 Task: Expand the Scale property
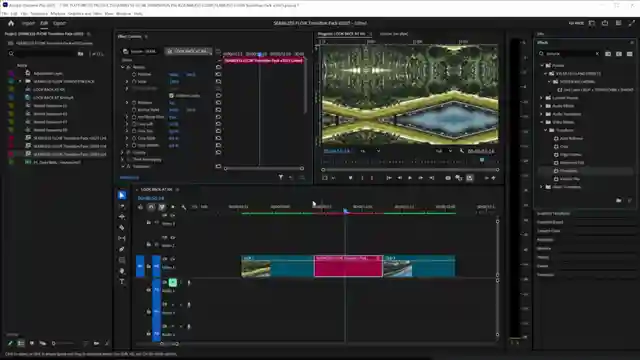[127, 82]
